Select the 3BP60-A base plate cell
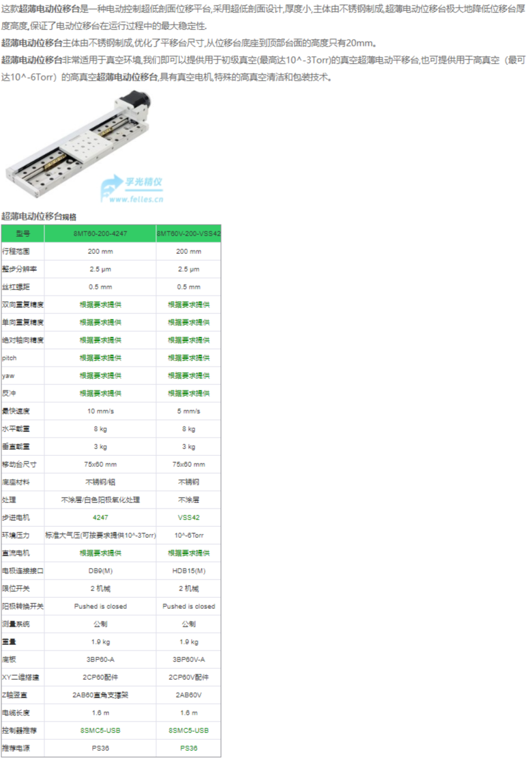 point(100,659)
